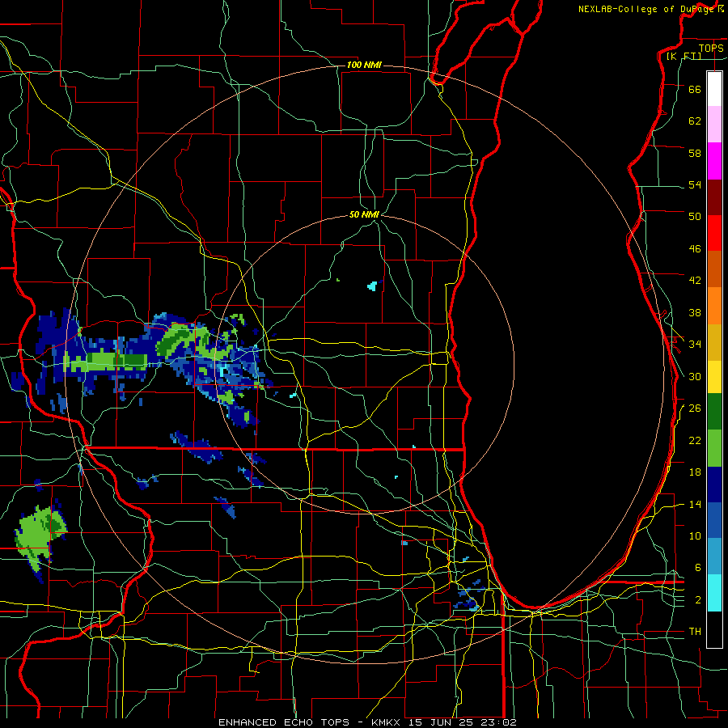The image size is (728, 728).
Task: Click the dark red (maroon) legend swatch
Action: (714, 197)
